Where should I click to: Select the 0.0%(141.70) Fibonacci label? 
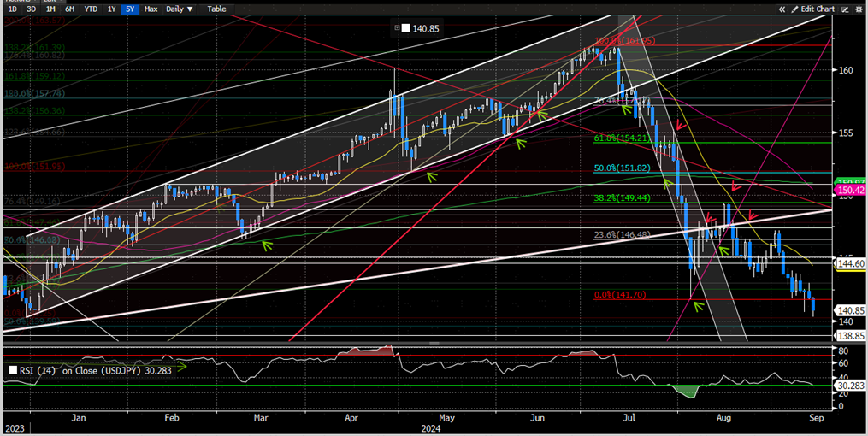pos(619,296)
